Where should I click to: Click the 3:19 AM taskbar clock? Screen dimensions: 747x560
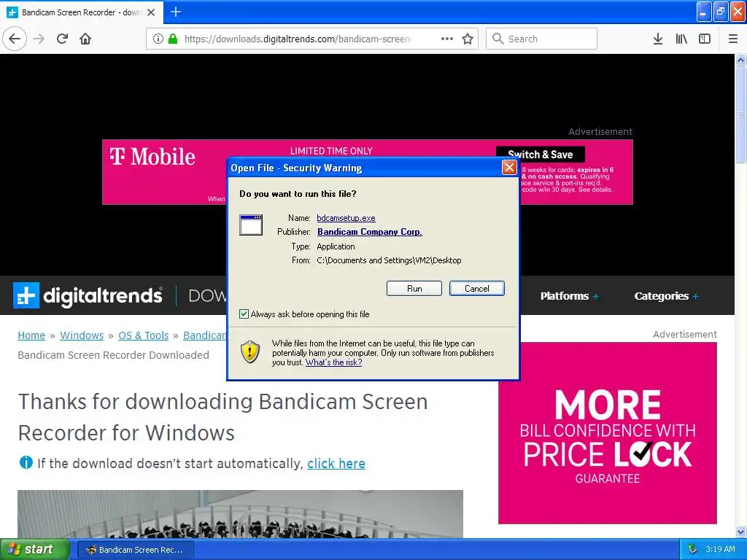pos(720,550)
